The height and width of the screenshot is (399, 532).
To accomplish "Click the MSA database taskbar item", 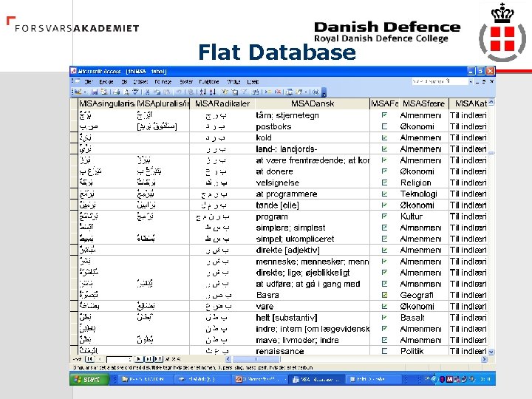I will click(316, 379).
